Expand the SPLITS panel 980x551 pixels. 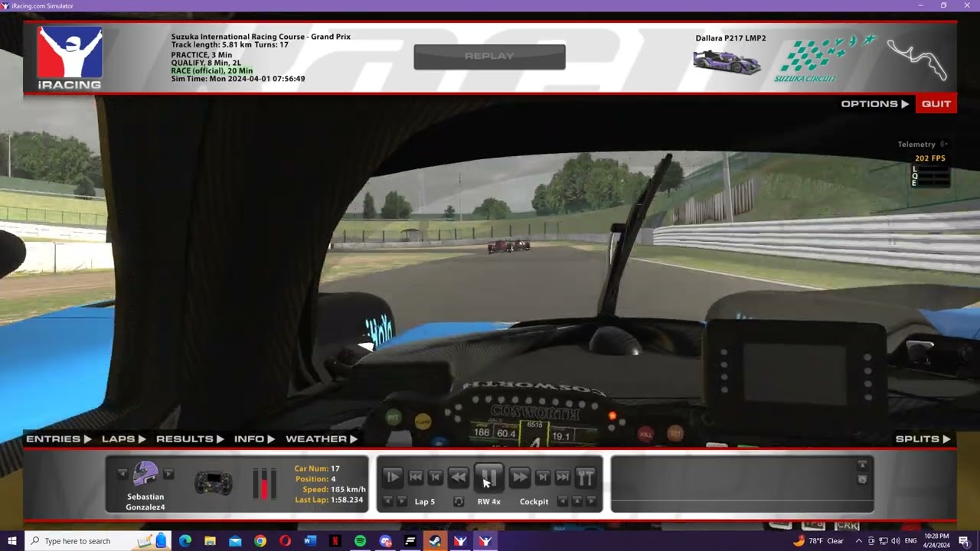[x=923, y=439]
